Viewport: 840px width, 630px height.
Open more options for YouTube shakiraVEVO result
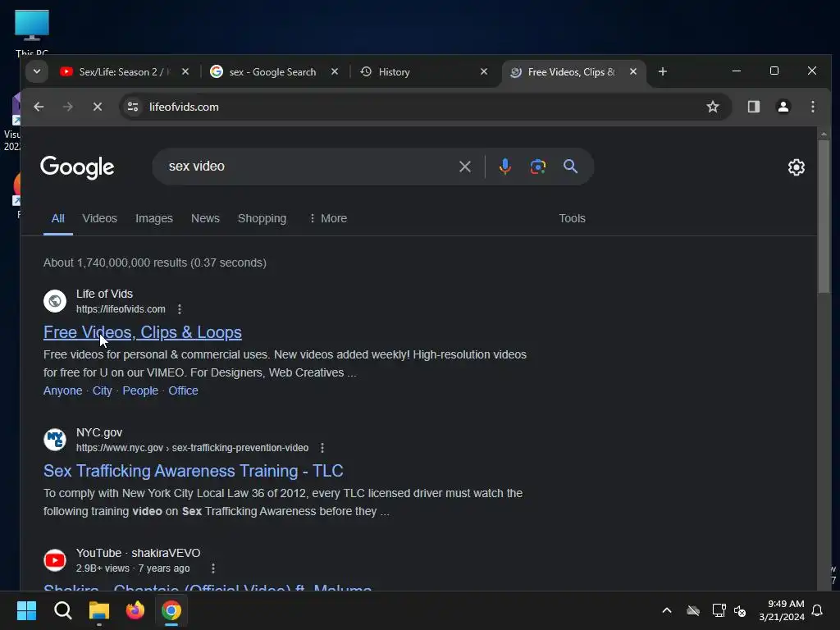[x=213, y=568]
